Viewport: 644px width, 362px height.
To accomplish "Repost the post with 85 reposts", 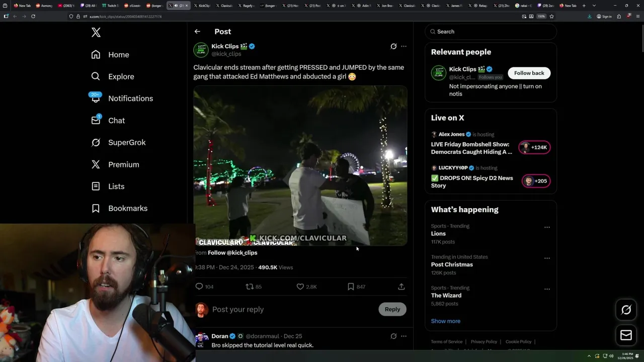I will 253,287.
